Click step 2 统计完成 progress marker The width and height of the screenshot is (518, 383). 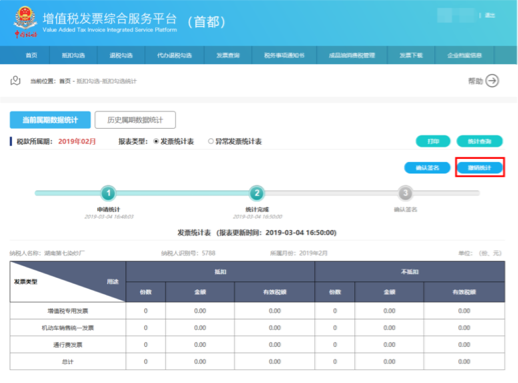[x=257, y=193]
